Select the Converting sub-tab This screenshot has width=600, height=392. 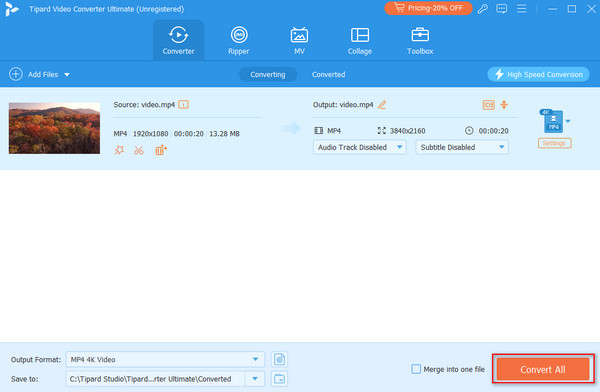[268, 74]
